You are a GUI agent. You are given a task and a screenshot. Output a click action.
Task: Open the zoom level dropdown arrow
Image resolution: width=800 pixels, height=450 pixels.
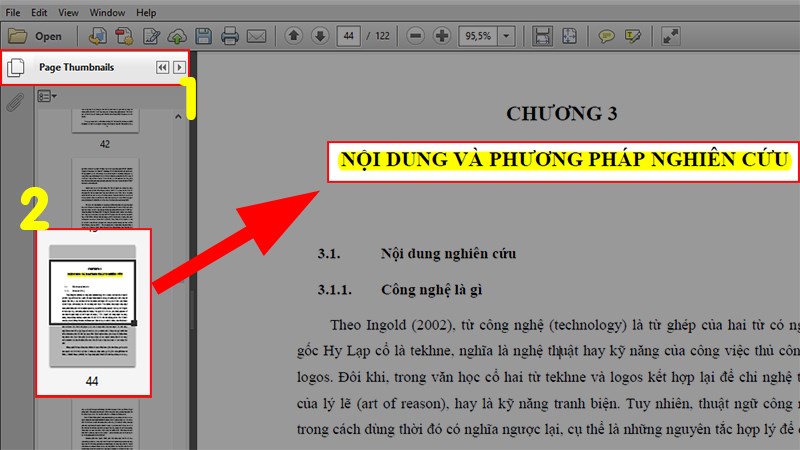click(x=506, y=36)
